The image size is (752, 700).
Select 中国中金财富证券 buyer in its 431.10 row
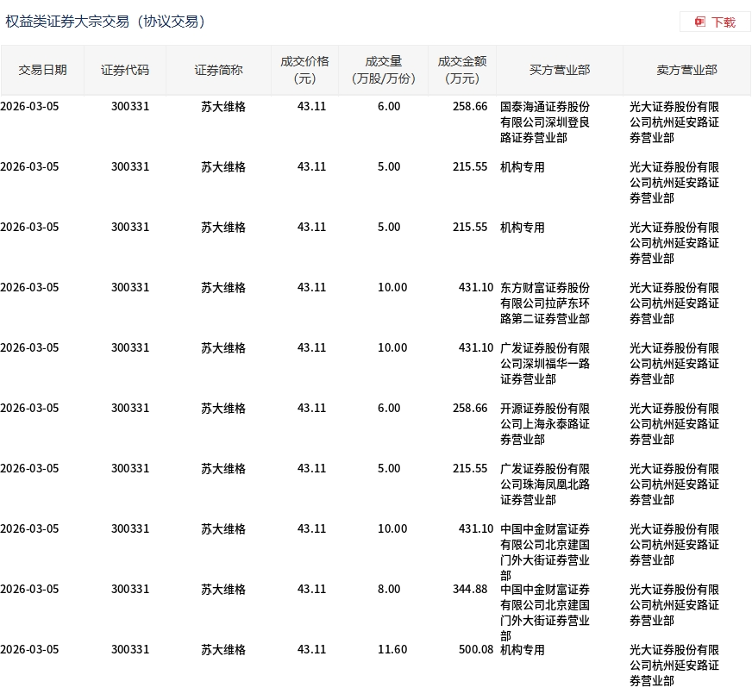click(x=545, y=552)
